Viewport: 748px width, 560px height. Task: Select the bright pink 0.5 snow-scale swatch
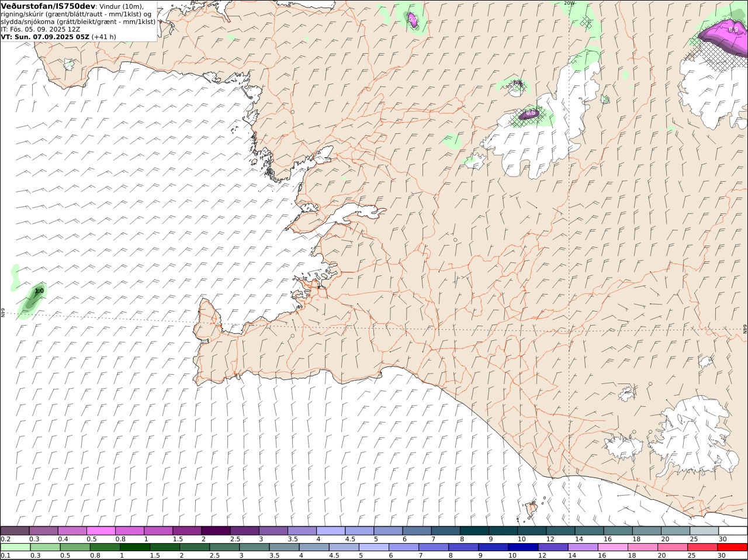pos(101,531)
